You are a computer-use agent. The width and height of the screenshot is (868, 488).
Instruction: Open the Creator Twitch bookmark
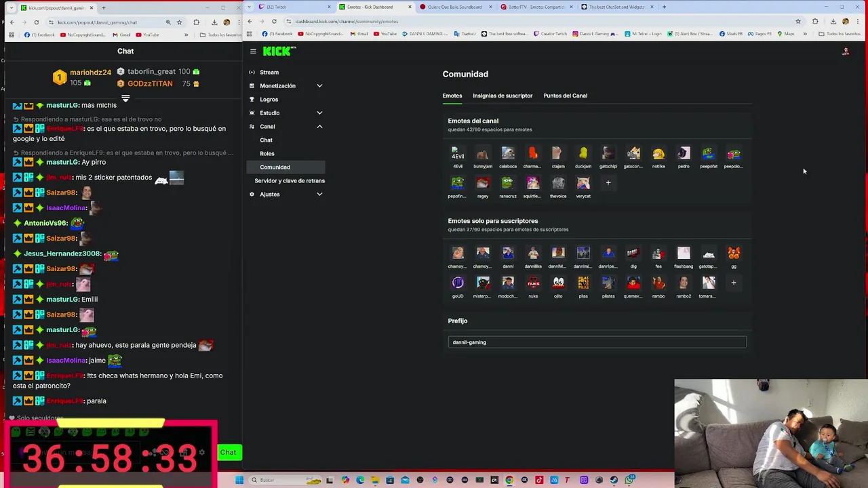coord(550,34)
